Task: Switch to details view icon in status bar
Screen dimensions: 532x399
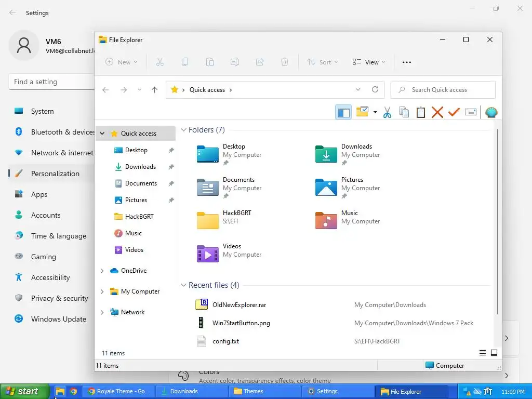Action: 483,353
